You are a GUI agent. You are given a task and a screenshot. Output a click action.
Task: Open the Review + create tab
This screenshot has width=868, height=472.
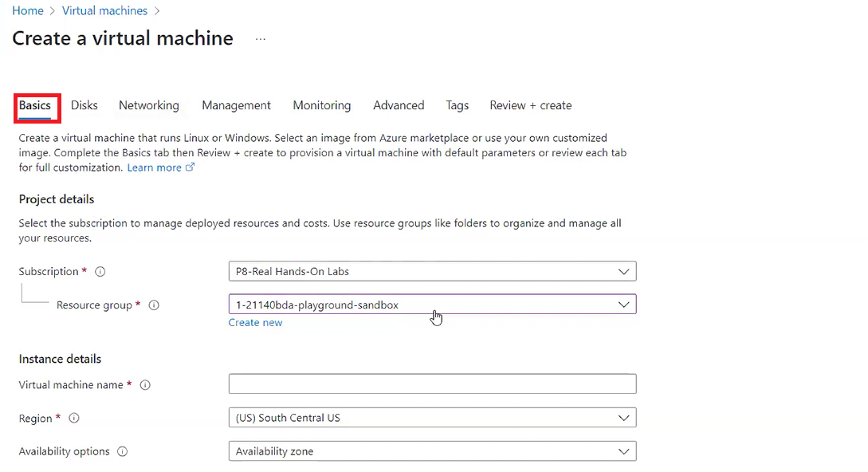(531, 105)
